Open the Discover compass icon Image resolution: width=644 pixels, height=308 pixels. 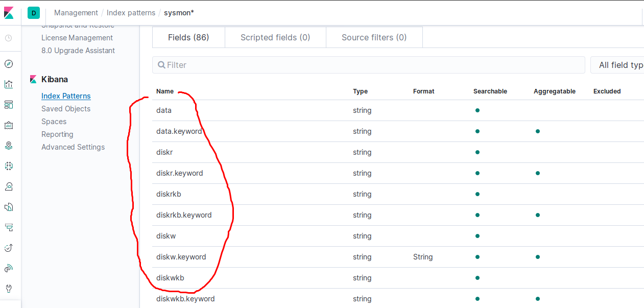(9, 64)
